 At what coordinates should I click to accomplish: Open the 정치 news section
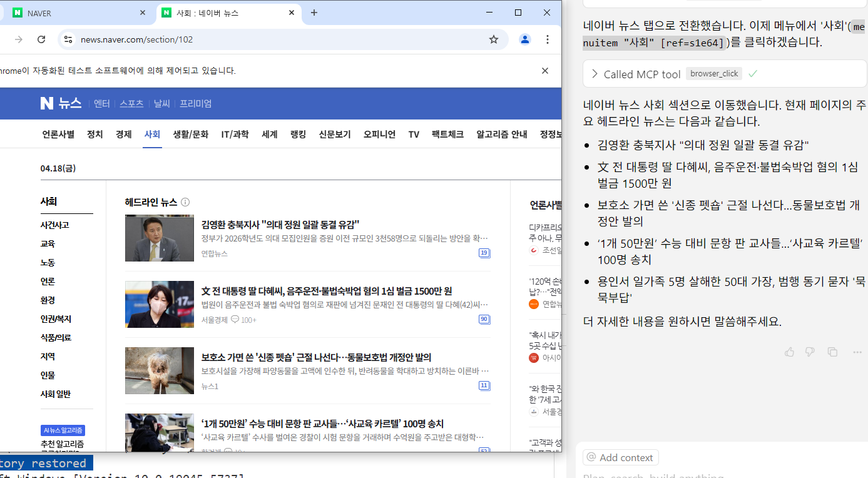(94, 134)
